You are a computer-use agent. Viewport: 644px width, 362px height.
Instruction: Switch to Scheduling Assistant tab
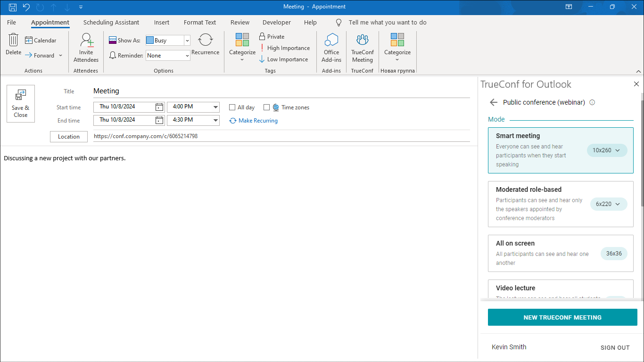(x=111, y=22)
